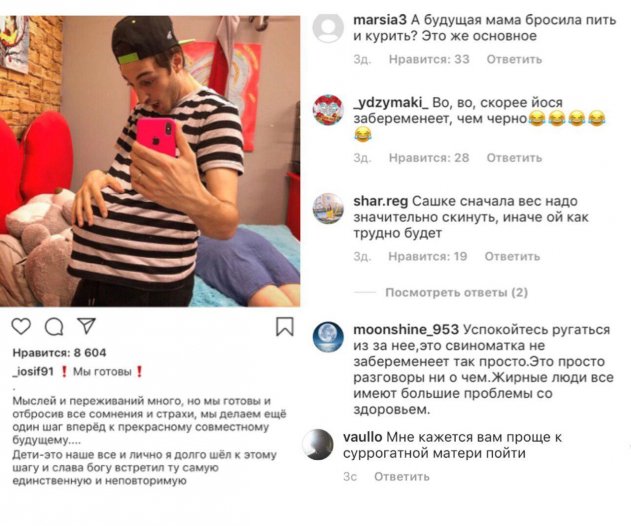Reply to _ydzymaki_'s comment
Viewport: 631px width, 526px height.
[514, 158]
